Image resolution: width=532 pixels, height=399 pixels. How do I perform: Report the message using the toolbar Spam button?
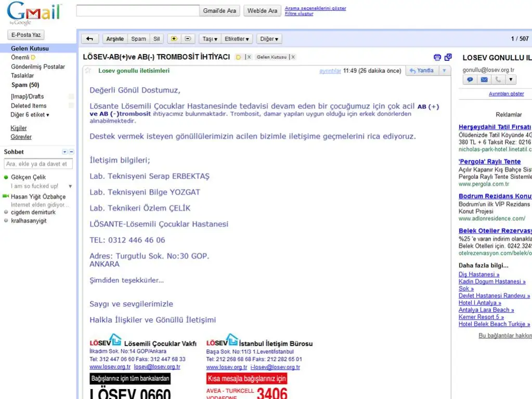[x=138, y=39]
